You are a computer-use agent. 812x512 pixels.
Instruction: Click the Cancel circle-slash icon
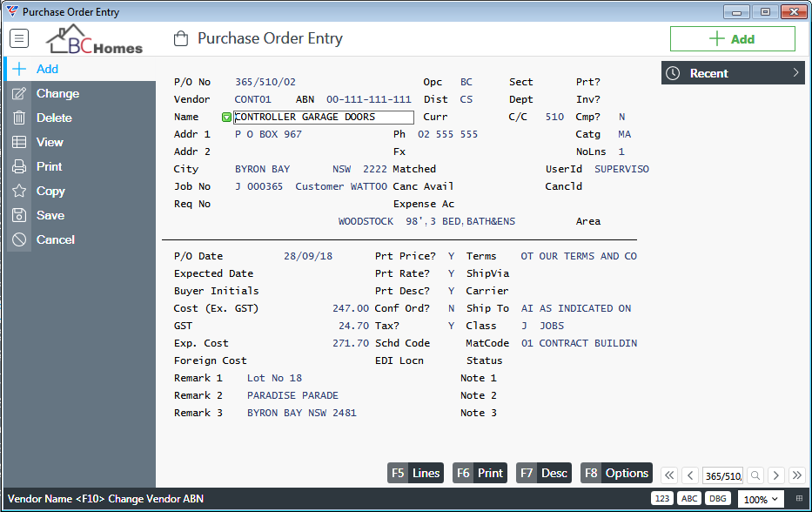click(19, 239)
